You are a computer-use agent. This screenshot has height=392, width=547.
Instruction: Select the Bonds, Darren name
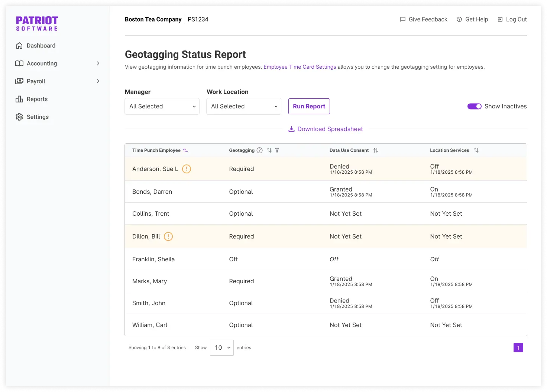pyautogui.click(x=152, y=192)
